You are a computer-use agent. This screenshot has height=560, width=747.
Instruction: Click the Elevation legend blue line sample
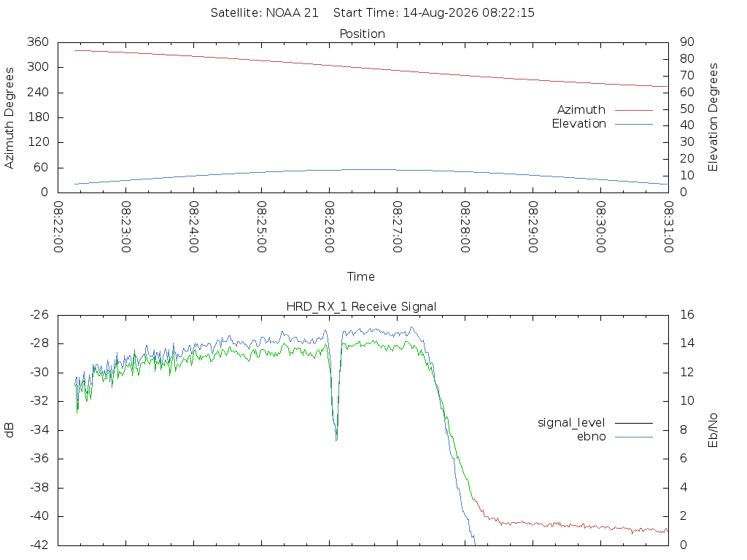pos(634,124)
